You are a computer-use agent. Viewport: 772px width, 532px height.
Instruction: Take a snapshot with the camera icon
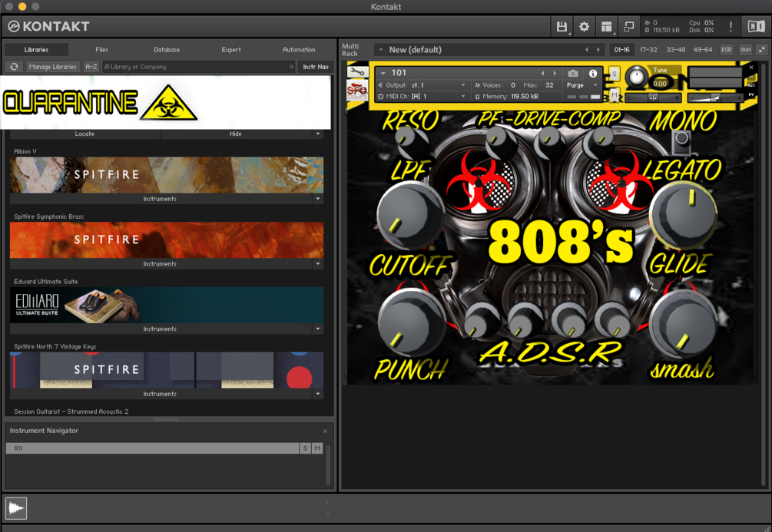[x=573, y=74]
